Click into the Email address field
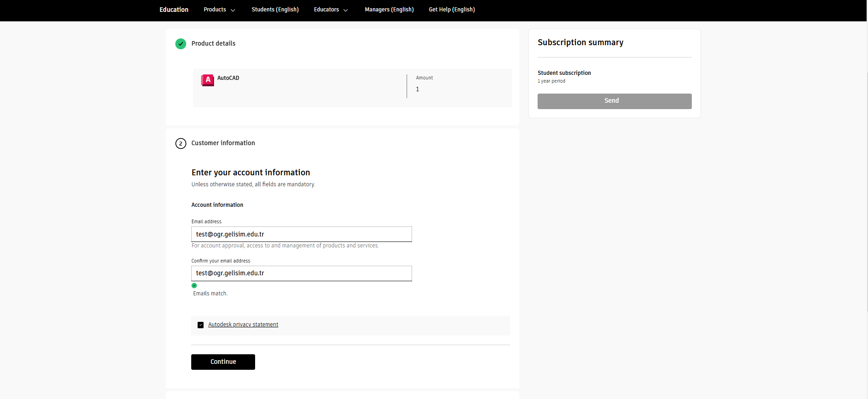 [x=302, y=234]
